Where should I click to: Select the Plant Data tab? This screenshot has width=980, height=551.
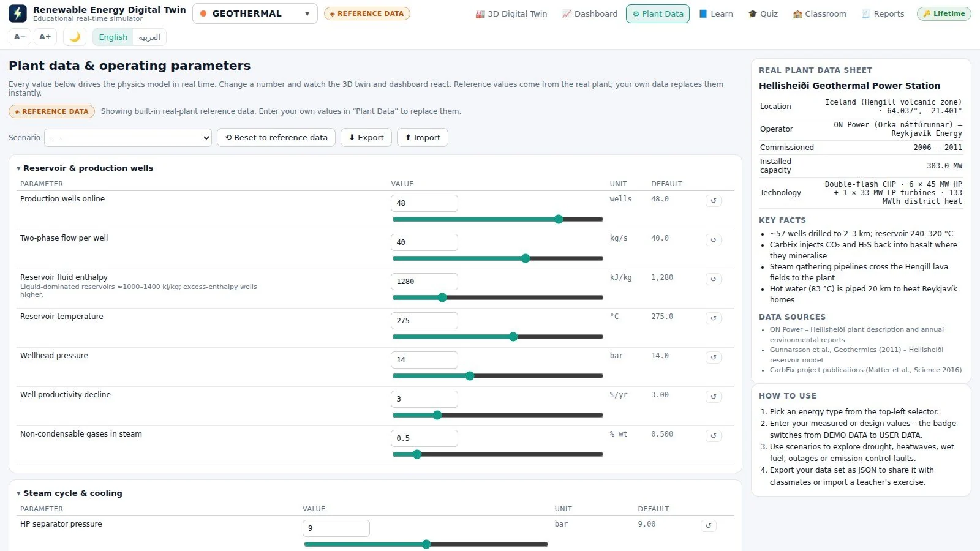pyautogui.click(x=658, y=13)
